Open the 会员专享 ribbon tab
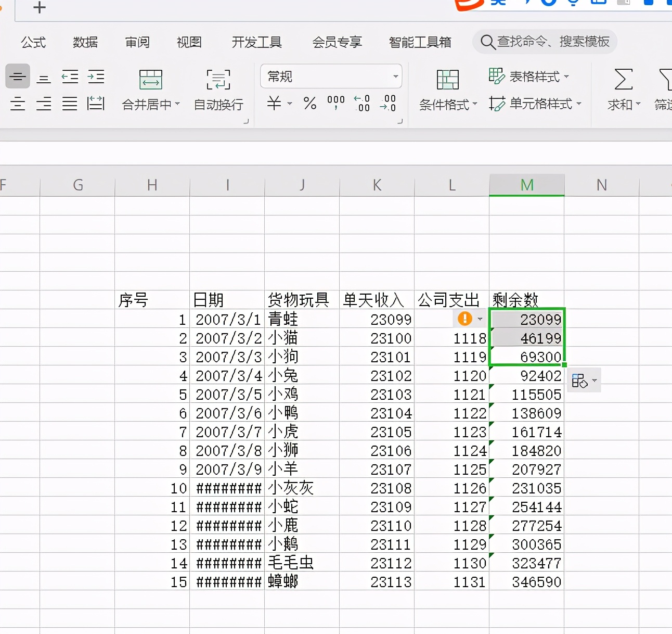This screenshot has height=634, width=672. click(x=337, y=42)
